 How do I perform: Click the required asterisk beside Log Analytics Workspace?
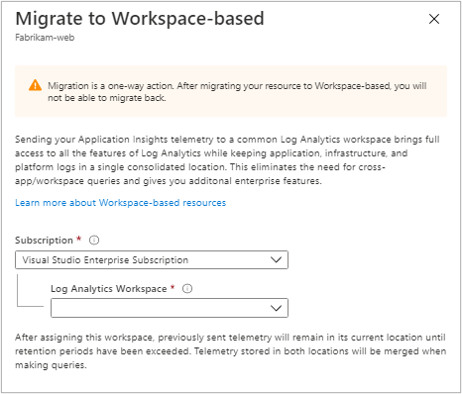(x=173, y=287)
